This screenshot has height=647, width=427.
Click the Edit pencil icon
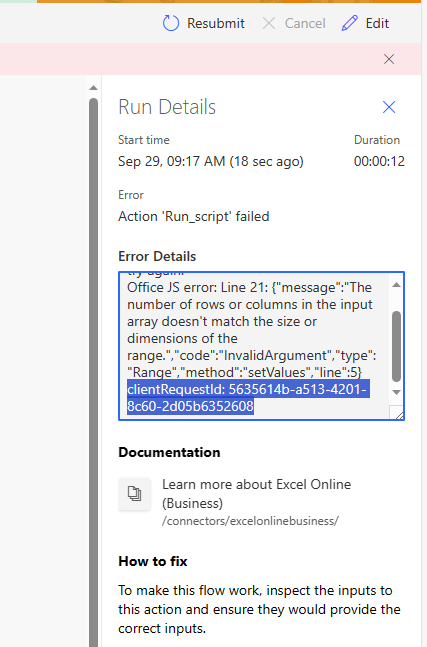click(349, 23)
